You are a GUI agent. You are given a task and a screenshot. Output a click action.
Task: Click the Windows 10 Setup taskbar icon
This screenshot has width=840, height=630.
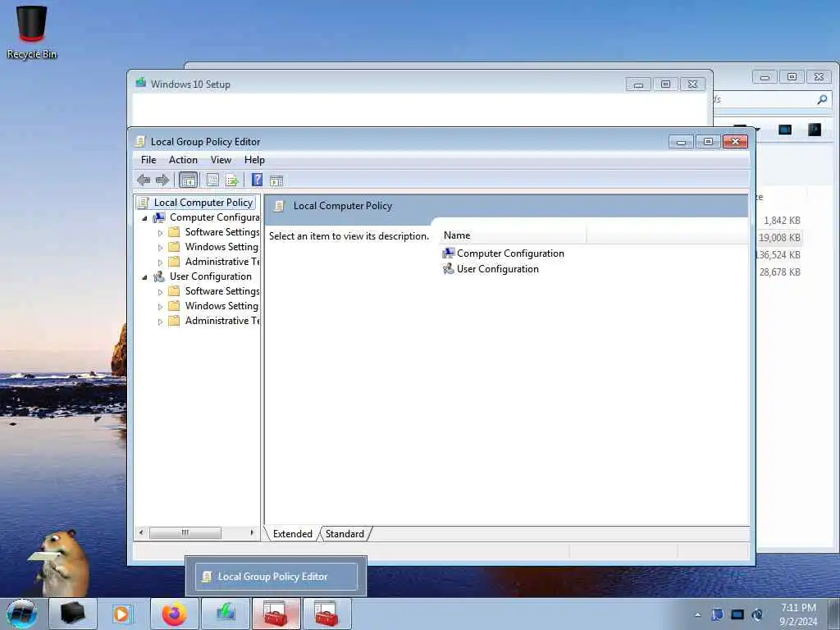tap(226, 614)
